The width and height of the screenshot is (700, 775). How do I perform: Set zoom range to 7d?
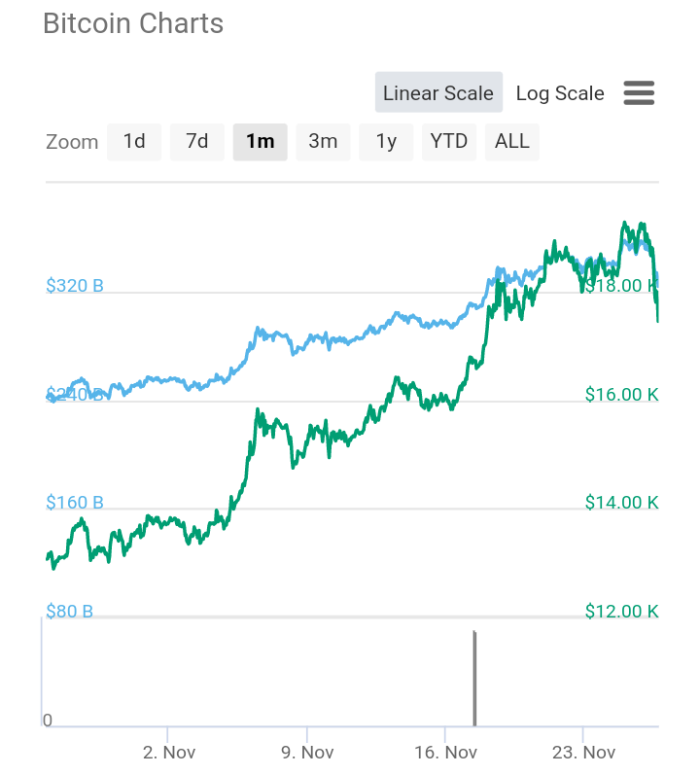click(x=197, y=142)
